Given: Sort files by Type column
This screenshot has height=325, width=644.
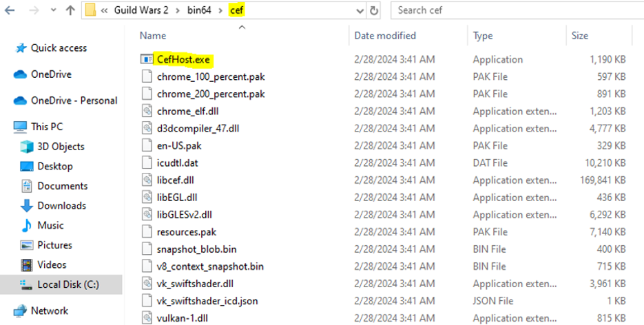Looking at the screenshot, I should (483, 36).
